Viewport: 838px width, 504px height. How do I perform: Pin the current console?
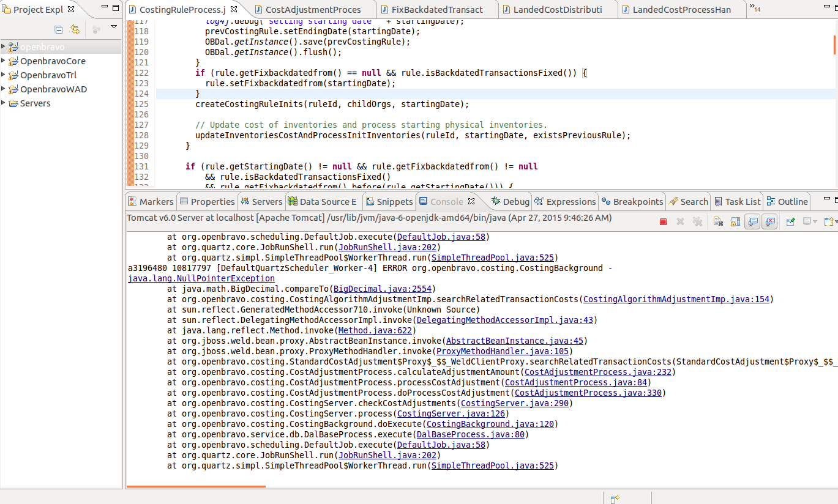click(790, 221)
